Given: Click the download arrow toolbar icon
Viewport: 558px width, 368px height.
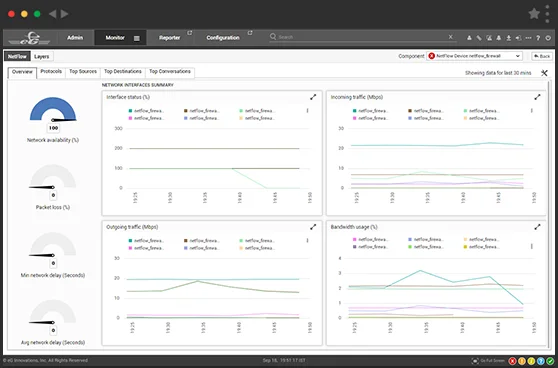Looking at the screenshot, I should click(509, 38).
